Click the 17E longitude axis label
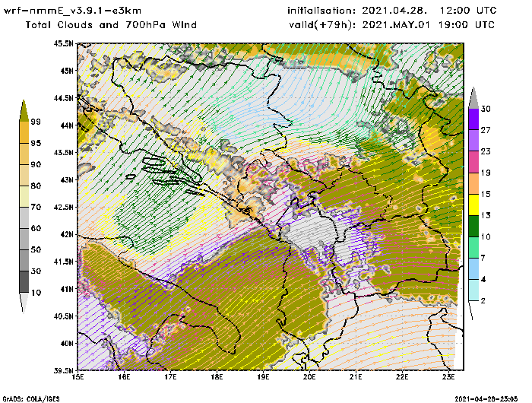Viewport: 532px width, 403px height. pyautogui.click(x=171, y=377)
